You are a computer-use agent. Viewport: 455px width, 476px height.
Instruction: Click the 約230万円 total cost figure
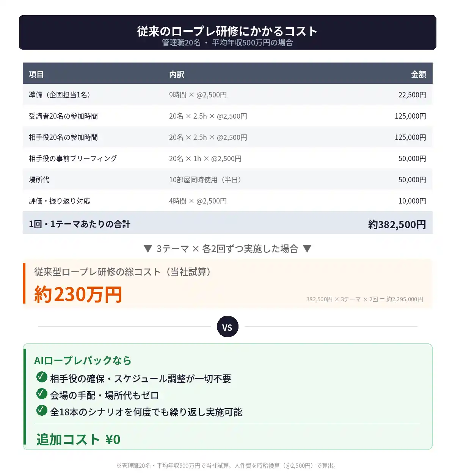tap(78, 294)
